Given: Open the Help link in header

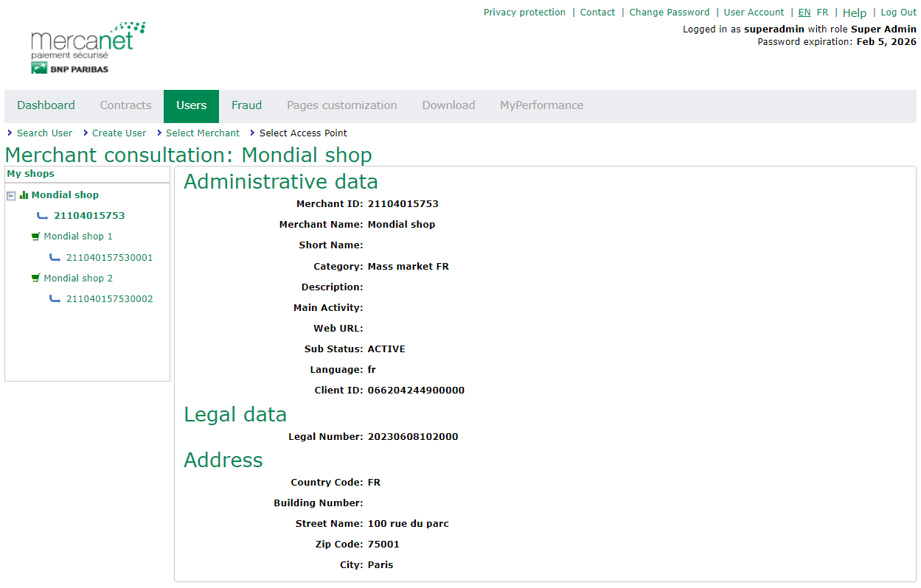Looking at the screenshot, I should click(x=855, y=13).
